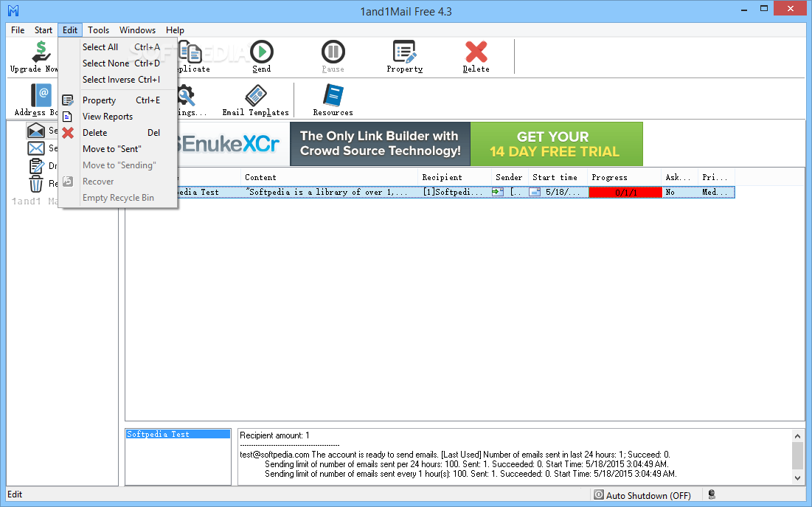Click the start time calendar icon in row
812x507 pixels.
(535, 192)
